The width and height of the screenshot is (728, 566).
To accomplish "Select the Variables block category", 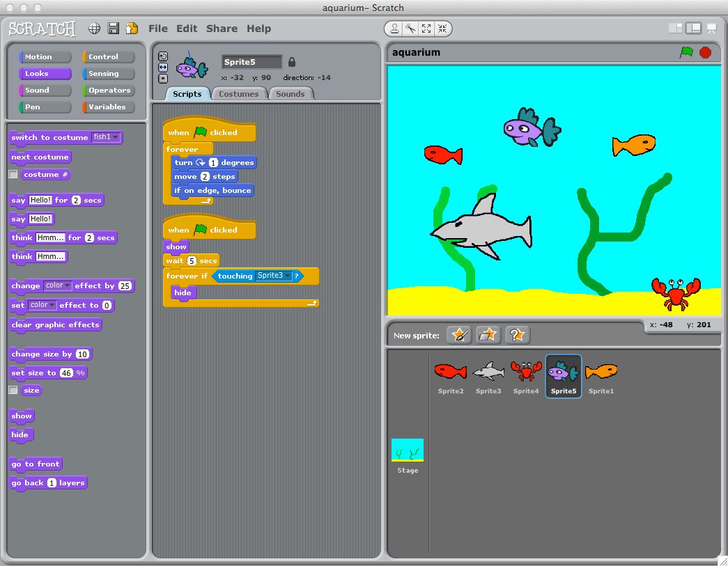I will click(108, 107).
